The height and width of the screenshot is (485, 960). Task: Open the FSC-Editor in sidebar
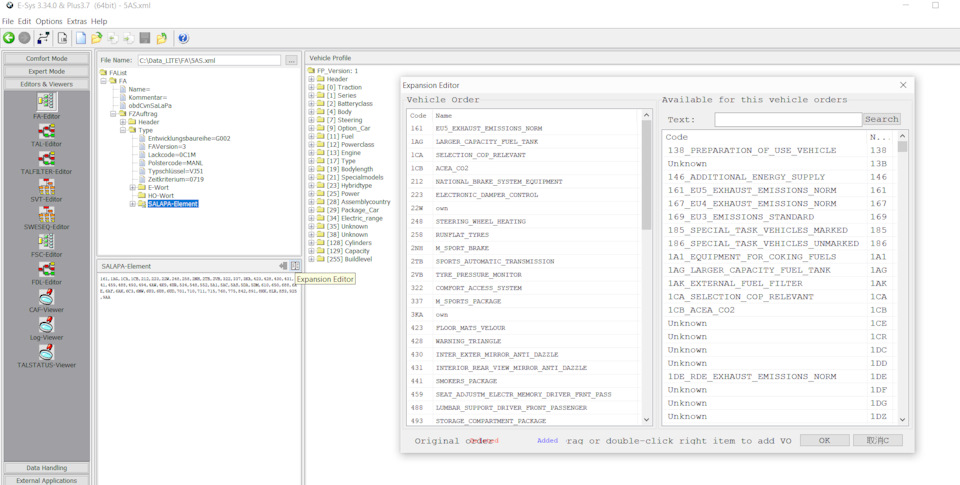(47, 245)
